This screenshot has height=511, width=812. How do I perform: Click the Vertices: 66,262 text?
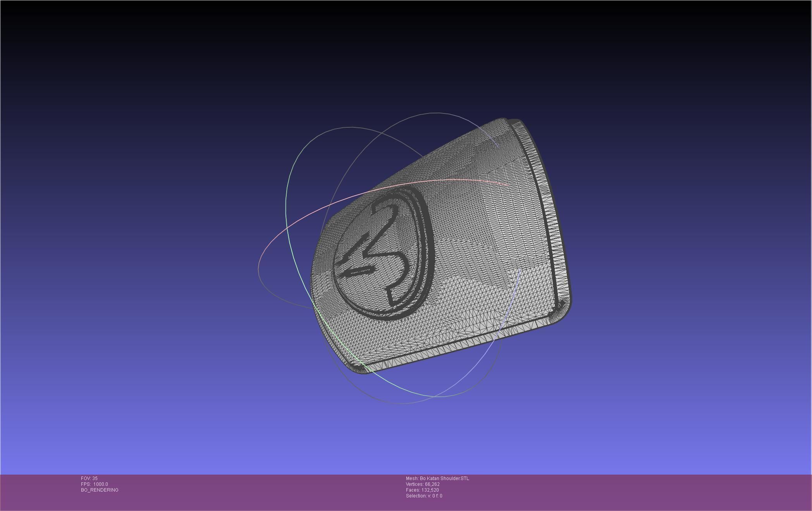point(423,484)
